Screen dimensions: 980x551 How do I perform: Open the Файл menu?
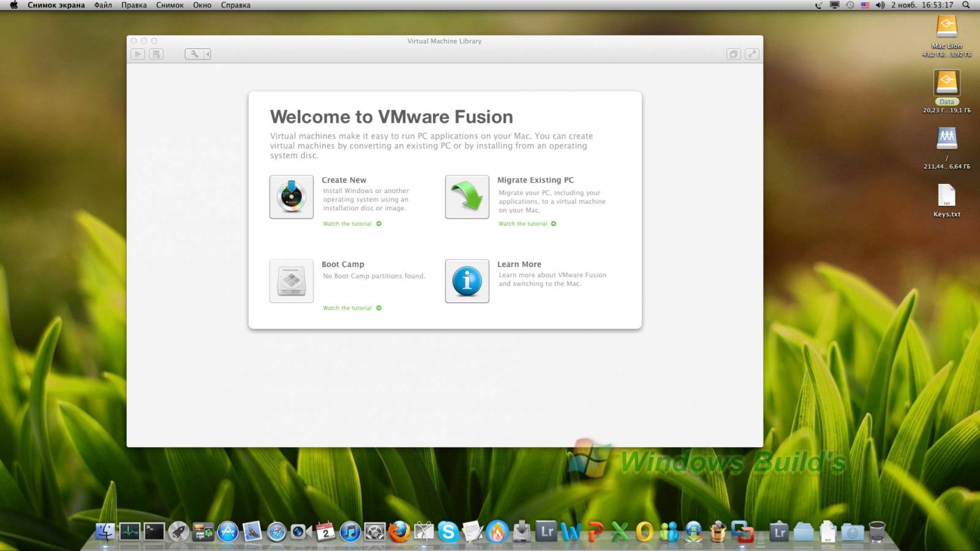pyautogui.click(x=103, y=5)
